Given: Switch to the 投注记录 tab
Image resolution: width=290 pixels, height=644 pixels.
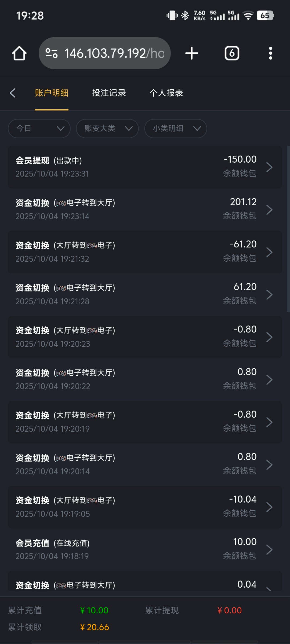Looking at the screenshot, I should click(109, 93).
